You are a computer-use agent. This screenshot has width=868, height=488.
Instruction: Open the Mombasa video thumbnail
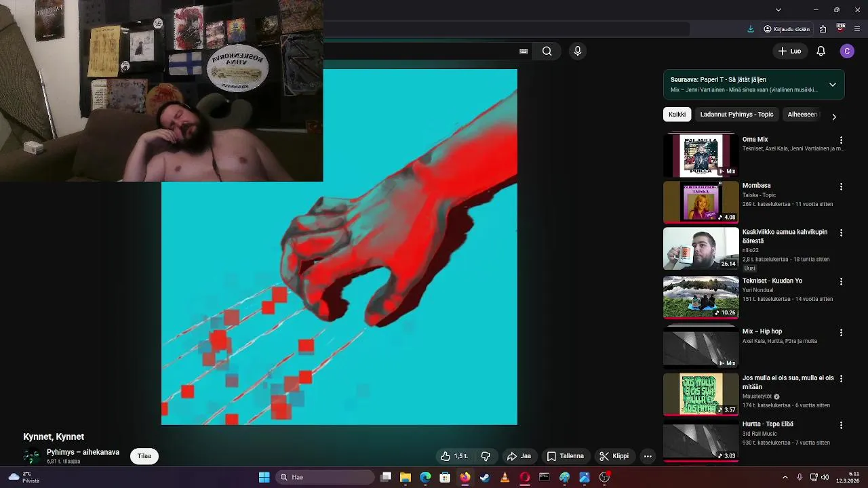pyautogui.click(x=701, y=202)
